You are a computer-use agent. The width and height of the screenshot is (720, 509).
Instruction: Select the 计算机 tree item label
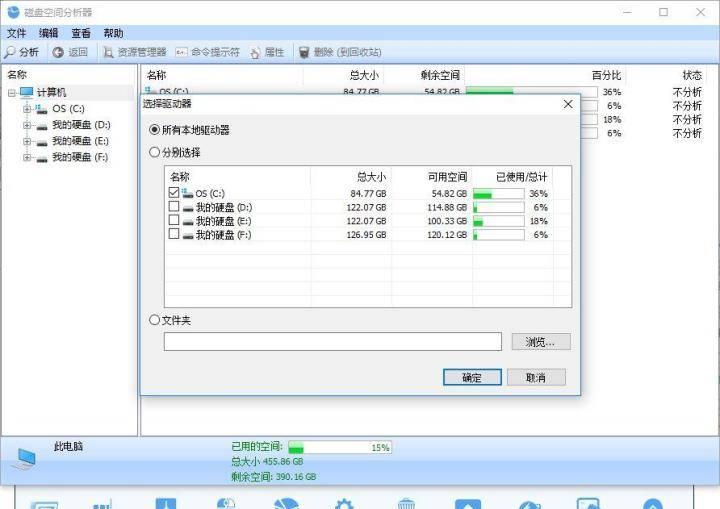coord(51,92)
